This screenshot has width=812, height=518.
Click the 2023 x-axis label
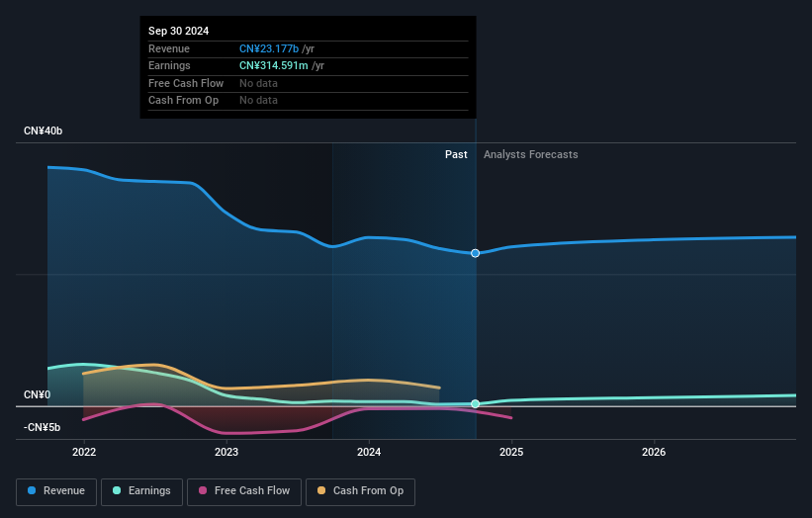[226, 453]
